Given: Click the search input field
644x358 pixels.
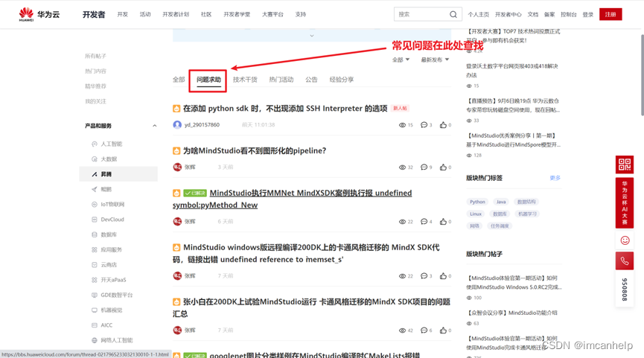Looking at the screenshot, I should click(422, 14).
